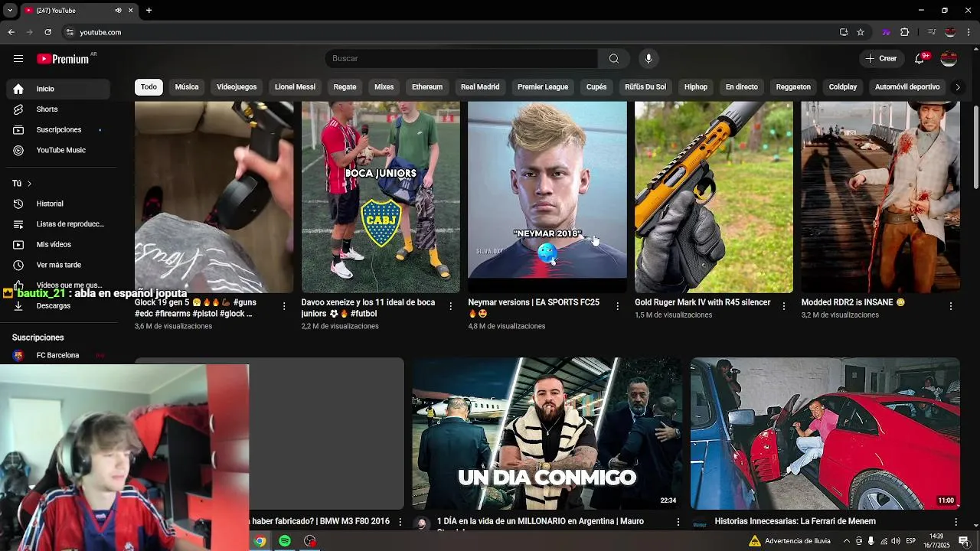The image size is (980, 551).
Task: Click the Crear button
Action: (x=880, y=59)
